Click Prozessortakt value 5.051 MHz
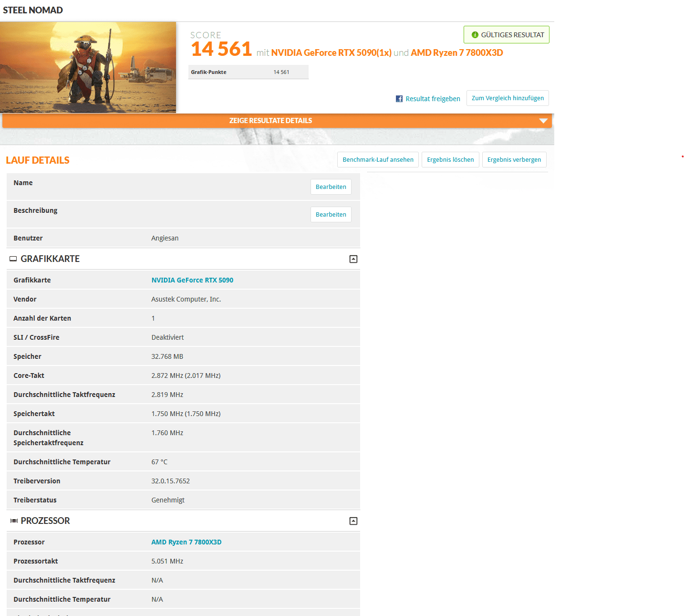684x616 pixels. tap(167, 561)
